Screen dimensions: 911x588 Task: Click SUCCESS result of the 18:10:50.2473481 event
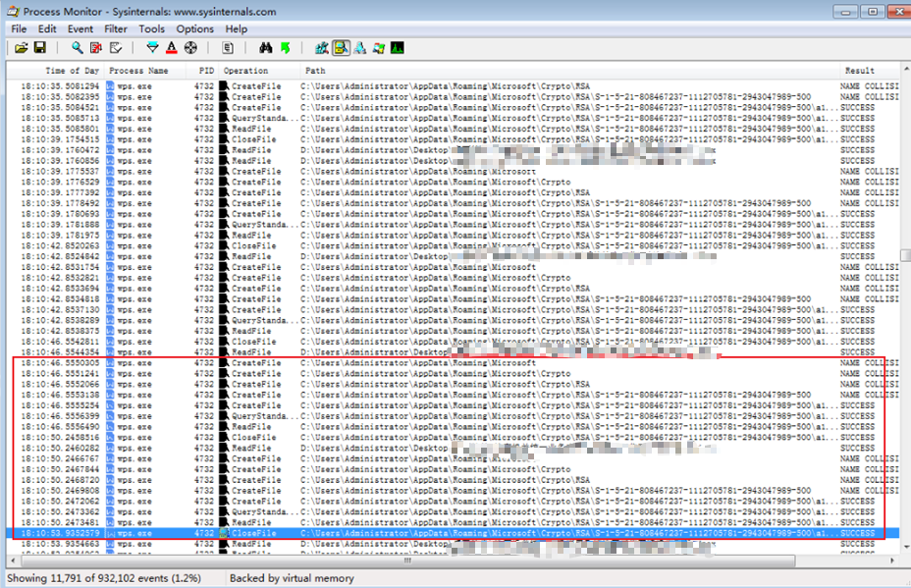[x=858, y=523]
